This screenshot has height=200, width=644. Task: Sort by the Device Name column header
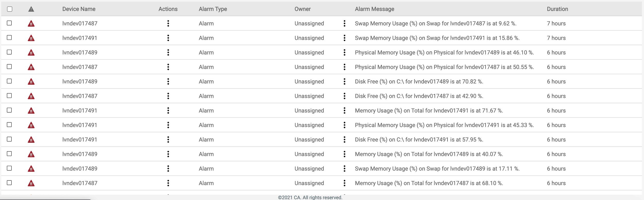[x=79, y=9]
